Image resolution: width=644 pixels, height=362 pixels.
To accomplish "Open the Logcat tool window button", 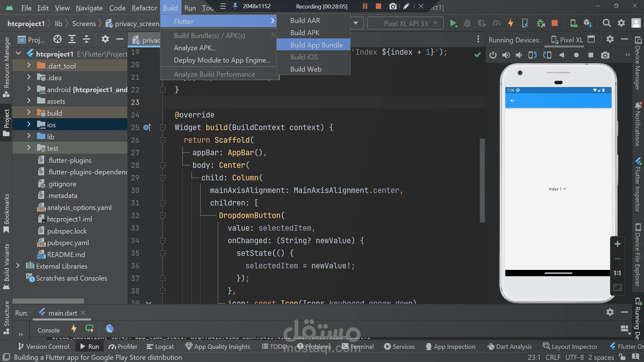I will (x=160, y=347).
